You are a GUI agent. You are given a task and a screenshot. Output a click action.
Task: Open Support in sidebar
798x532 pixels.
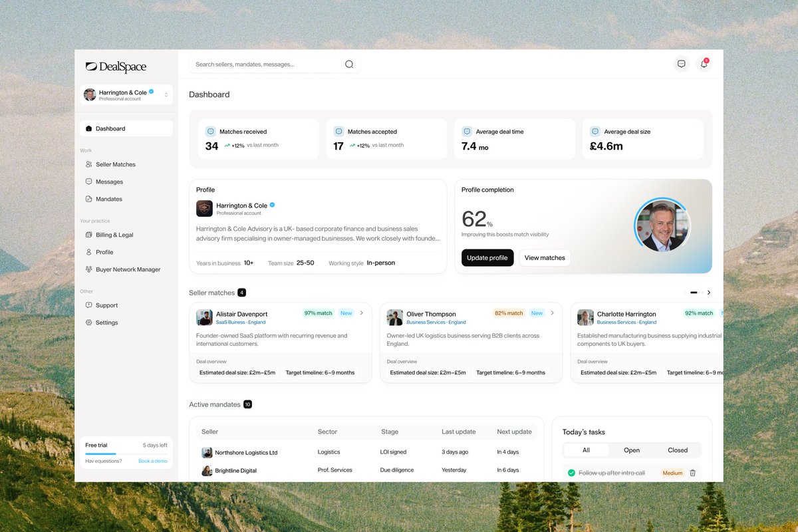click(x=126, y=305)
